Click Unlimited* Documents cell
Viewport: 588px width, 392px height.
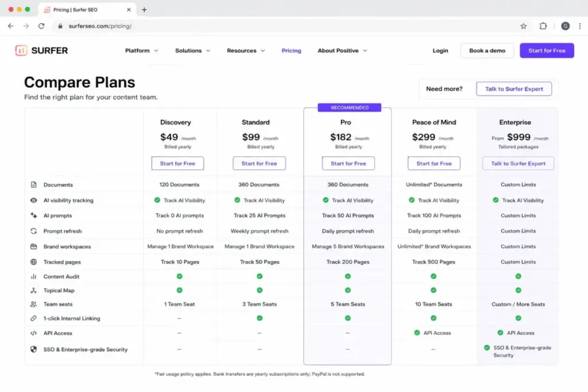[434, 184]
